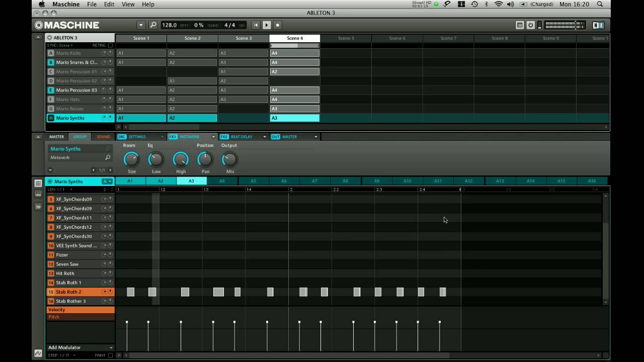644x362 pixels.
Task: Click the Mario Synths group pan knob
Action: 110,118
